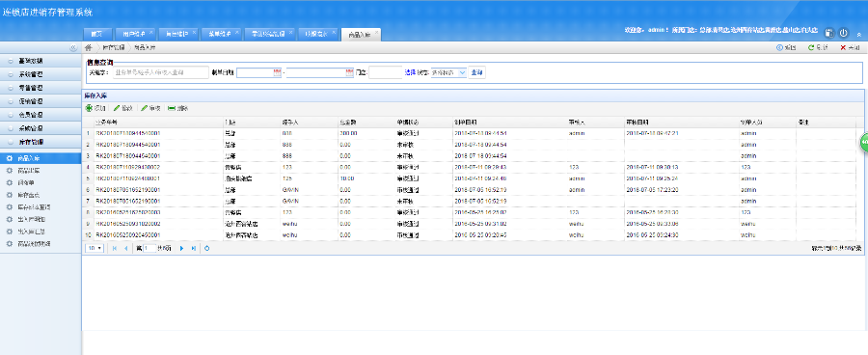Image resolution: width=868 pixels, height=355 pixels.
Task: Collapse the left sidebar with double-chevron icon
Action: coord(73,47)
